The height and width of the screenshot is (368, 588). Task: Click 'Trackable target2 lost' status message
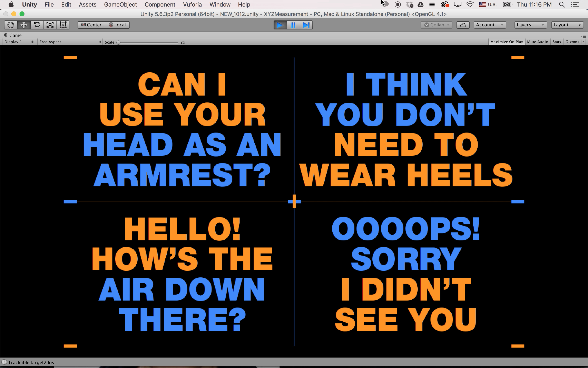point(32,362)
